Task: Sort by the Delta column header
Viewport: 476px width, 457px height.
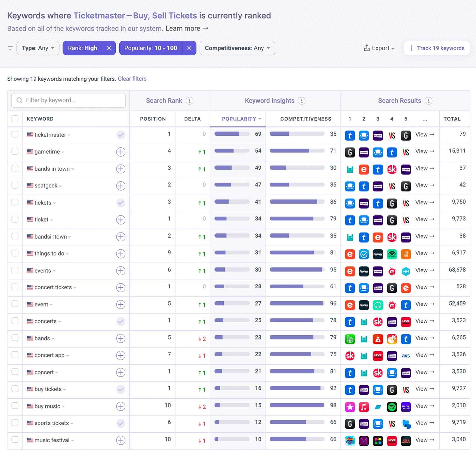Action: (x=192, y=119)
